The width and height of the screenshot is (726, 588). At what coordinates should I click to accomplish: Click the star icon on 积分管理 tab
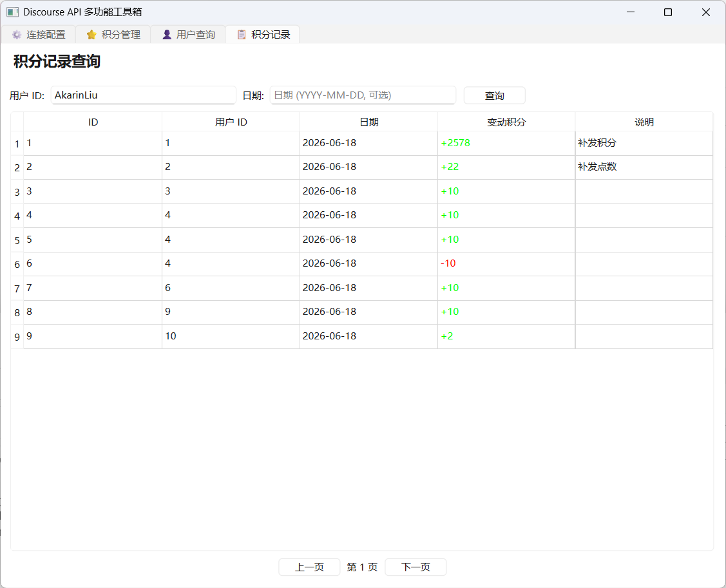point(91,35)
